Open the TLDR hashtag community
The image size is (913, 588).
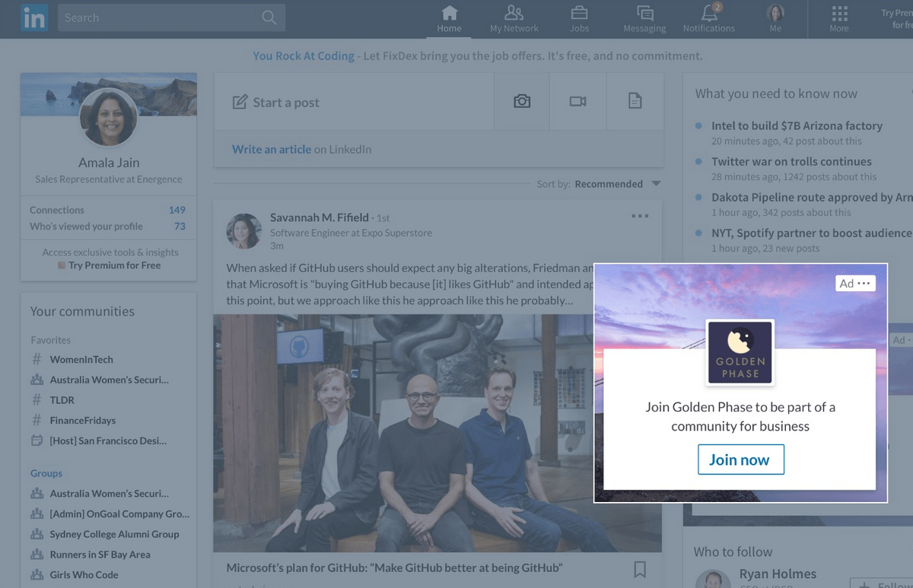[62, 399]
